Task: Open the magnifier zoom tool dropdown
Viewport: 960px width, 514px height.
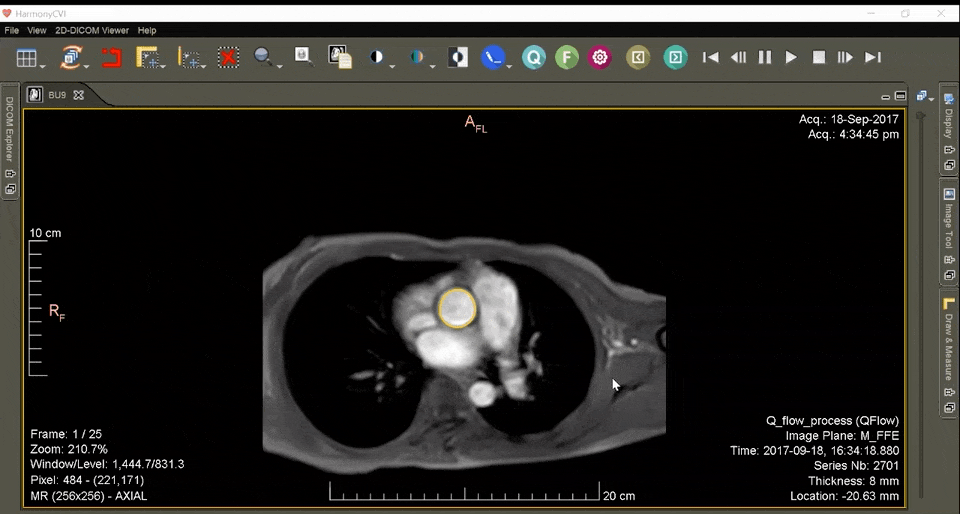Action: tap(280, 66)
